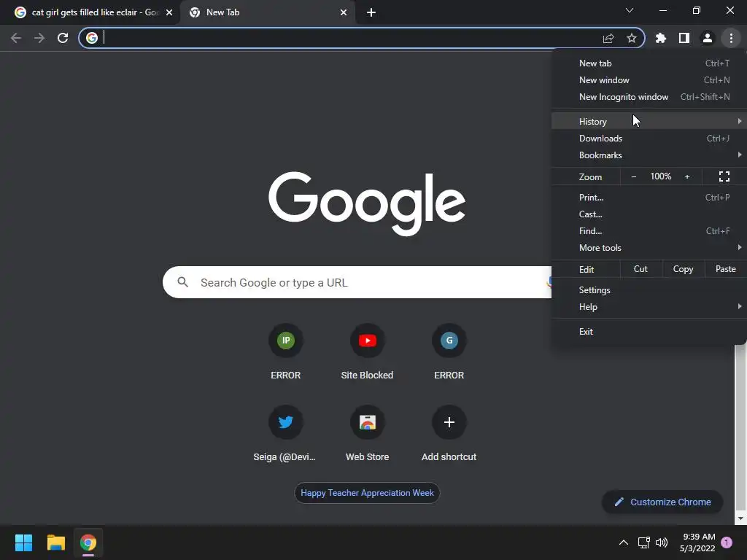The width and height of the screenshot is (747, 560).
Task: Select Find... from the menu
Action: 649,231
